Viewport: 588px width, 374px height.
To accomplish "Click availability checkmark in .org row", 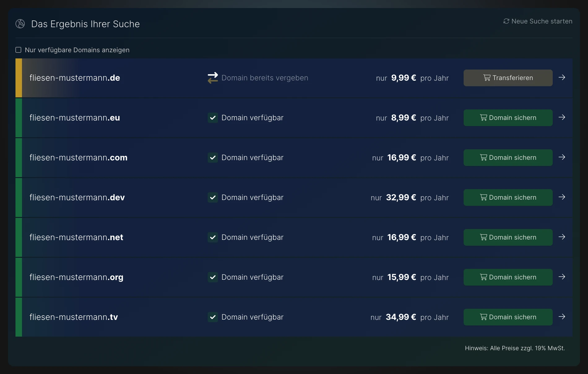I will point(213,277).
